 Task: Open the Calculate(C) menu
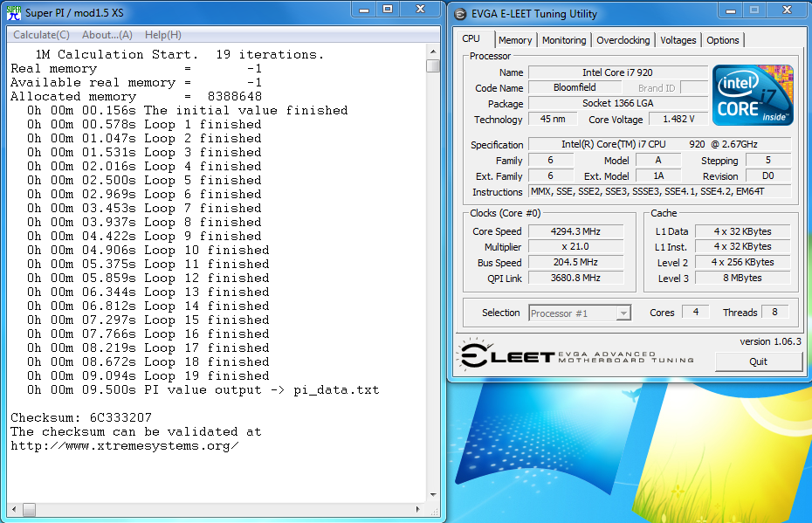(x=41, y=35)
